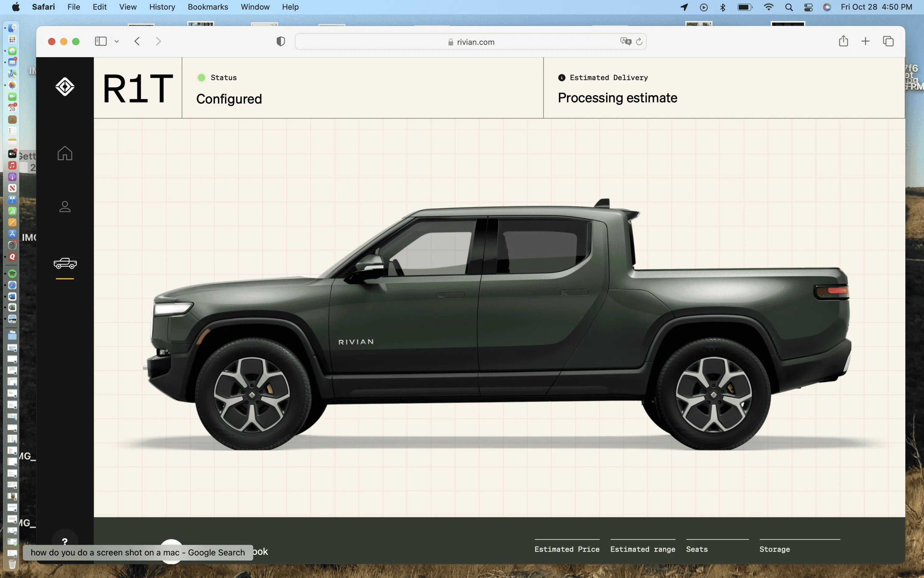This screenshot has width=924, height=578.
Task: Click the location services arrow in menu bar
Action: point(684,7)
